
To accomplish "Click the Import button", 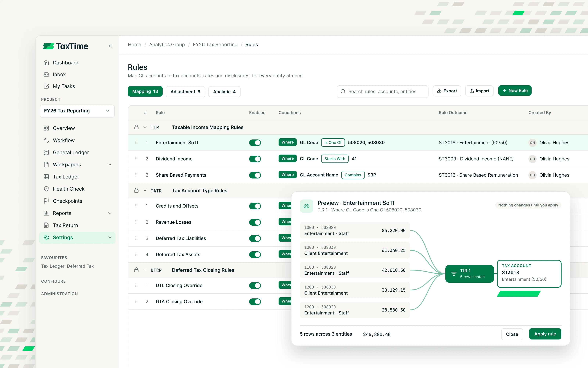I will click(x=479, y=91).
